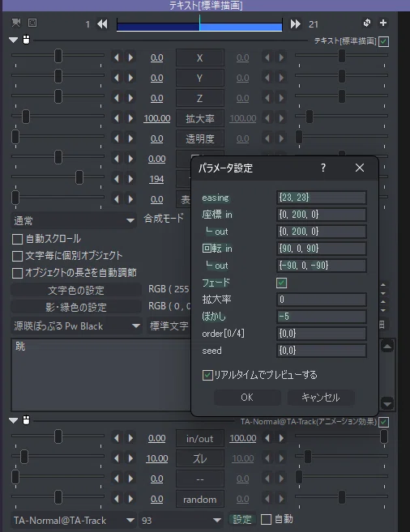Click the ズレ parameter button

[x=200, y=458]
